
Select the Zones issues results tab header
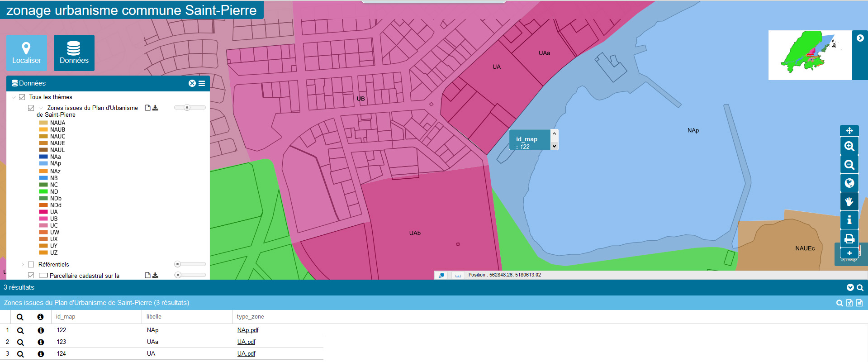click(x=97, y=303)
